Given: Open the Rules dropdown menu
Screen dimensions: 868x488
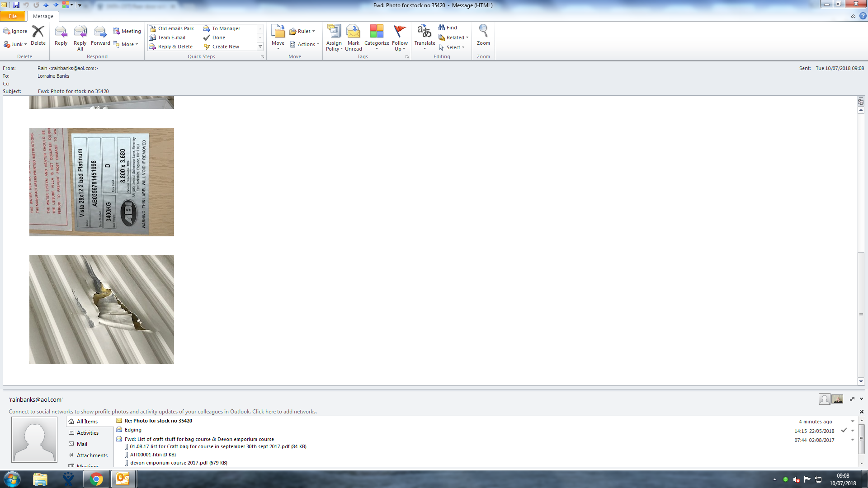Looking at the screenshot, I should click(x=304, y=31).
